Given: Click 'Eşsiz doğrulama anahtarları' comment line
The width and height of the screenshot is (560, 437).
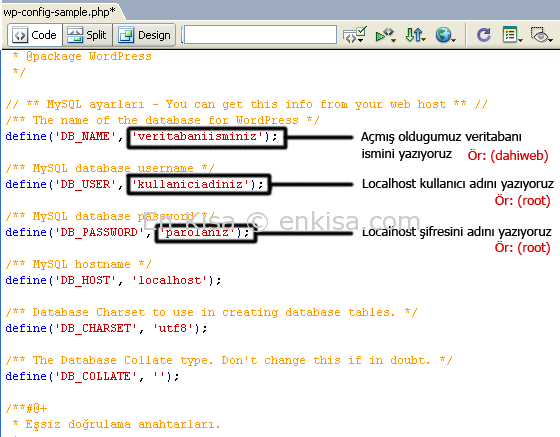Looking at the screenshot, I should 116,425.
